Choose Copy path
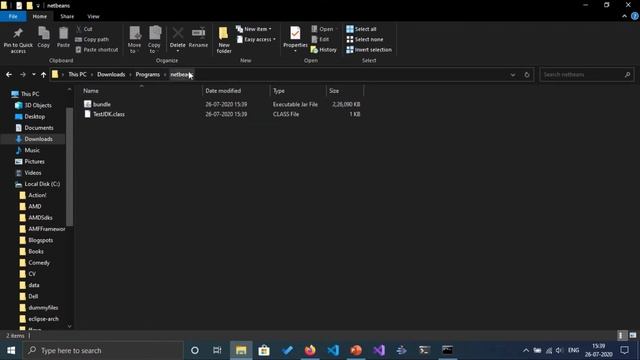Viewport: 640px width, 360px height. 92,39
